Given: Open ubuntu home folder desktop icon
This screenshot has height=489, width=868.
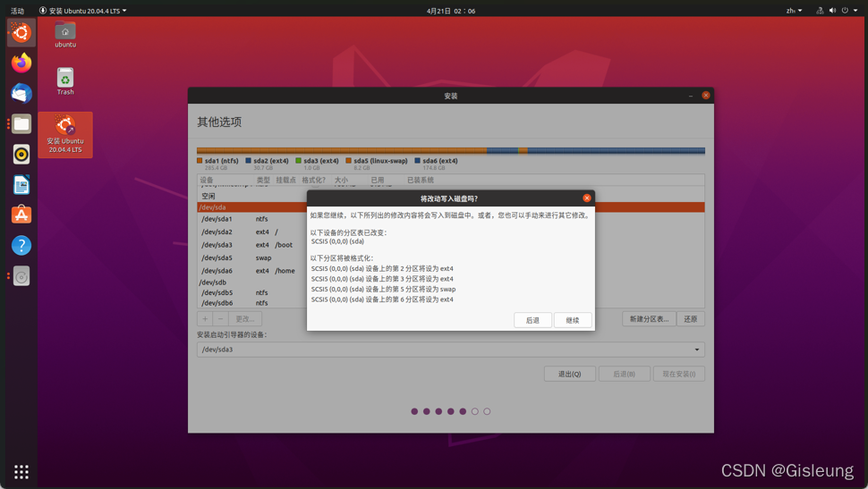Looking at the screenshot, I should [65, 34].
